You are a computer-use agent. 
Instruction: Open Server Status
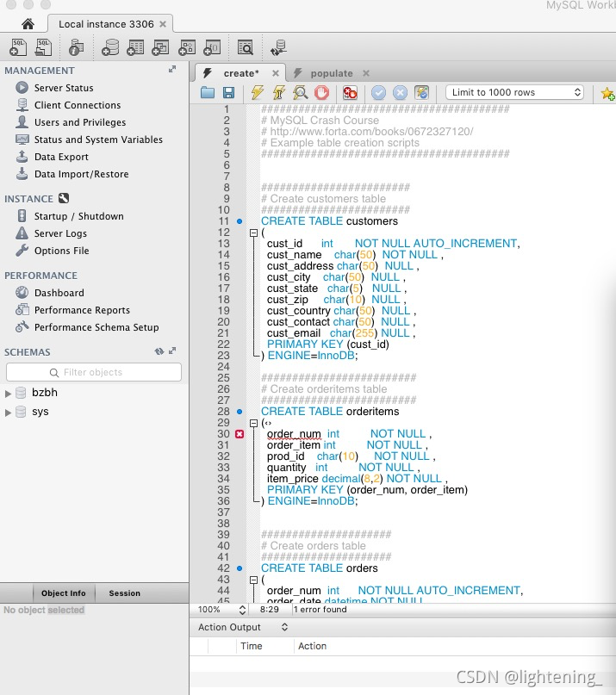pyautogui.click(x=64, y=88)
